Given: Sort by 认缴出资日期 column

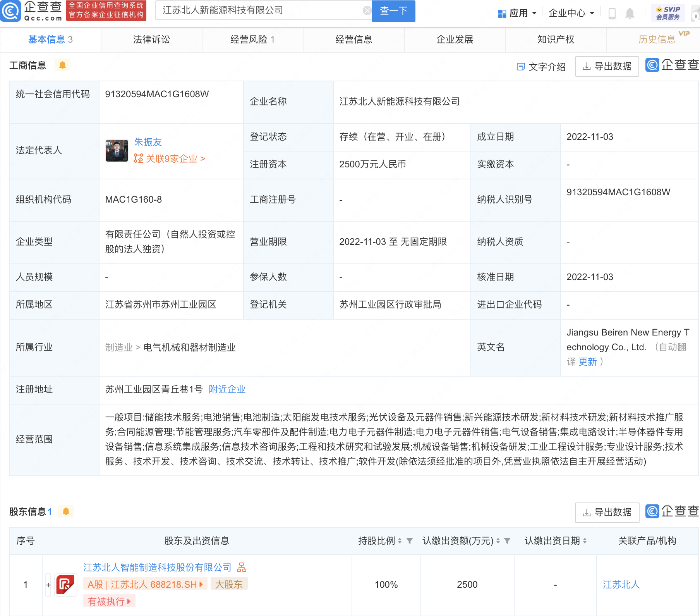Looking at the screenshot, I should (x=585, y=541).
